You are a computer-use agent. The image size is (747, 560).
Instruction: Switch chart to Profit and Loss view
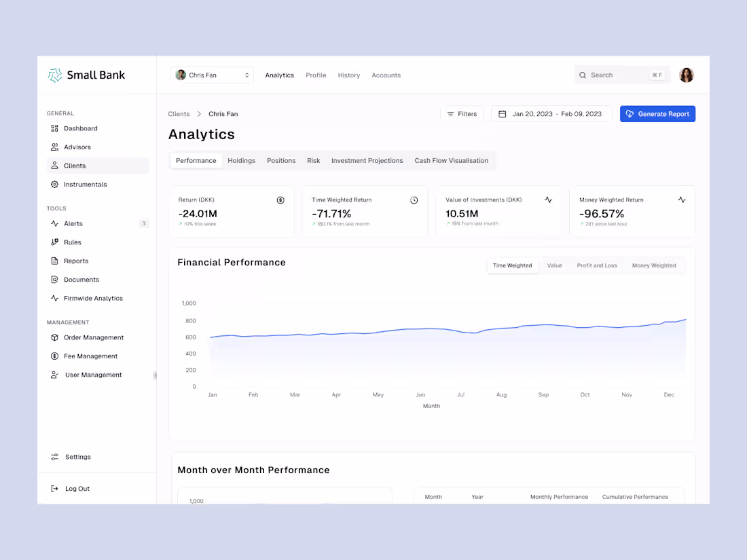[x=596, y=265]
